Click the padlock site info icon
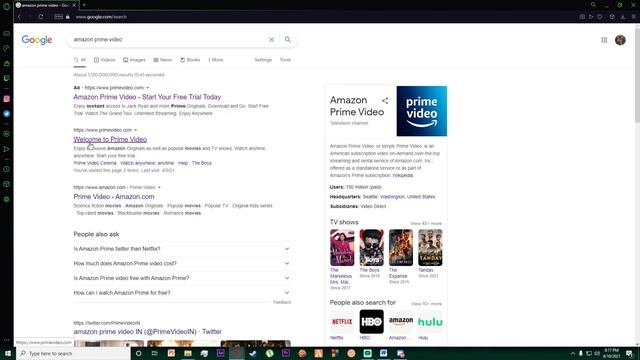The width and height of the screenshot is (640, 360). pyautogui.click(x=68, y=17)
